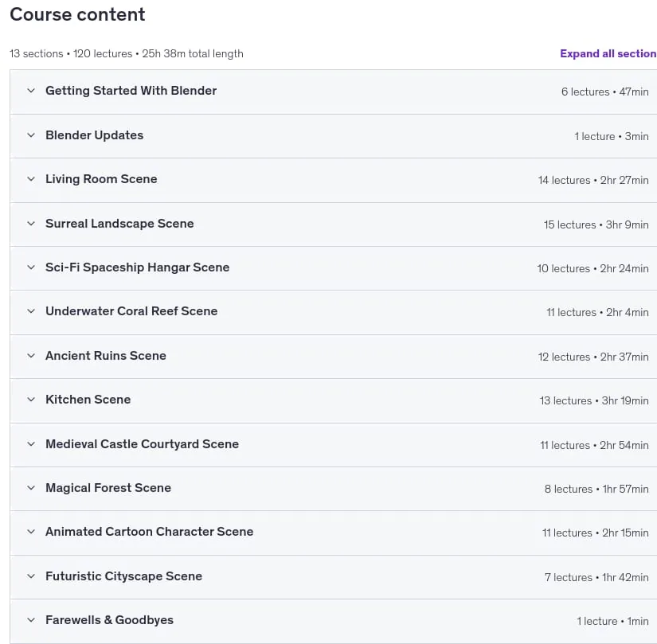Open the Futuristic Cityscape Scene section title
Screen dimensions: 657x644
[x=123, y=576]
